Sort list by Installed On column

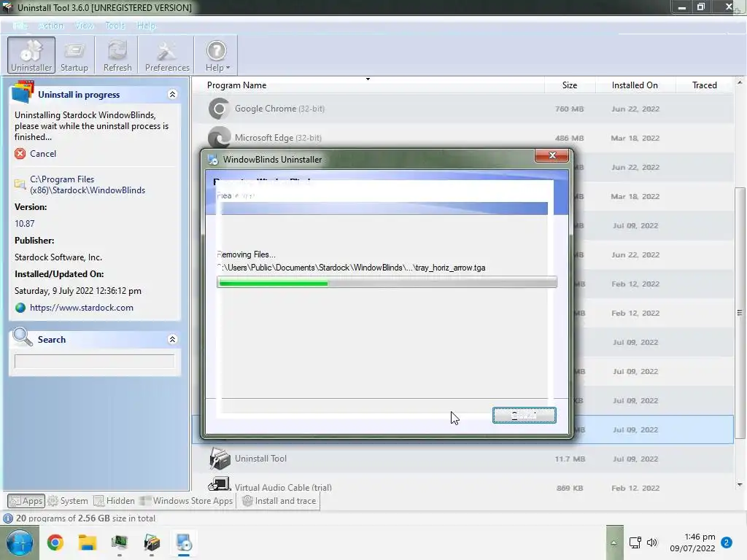point(635,85)
